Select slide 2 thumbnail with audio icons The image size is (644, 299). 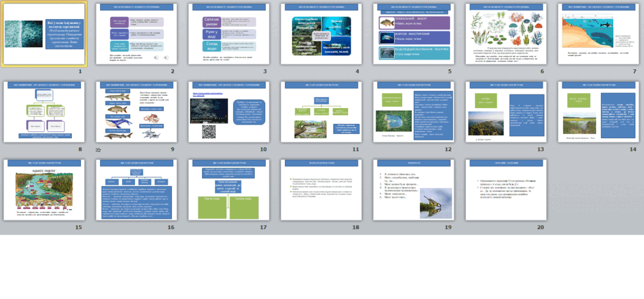pyautogui.click(x=136, y=34)
